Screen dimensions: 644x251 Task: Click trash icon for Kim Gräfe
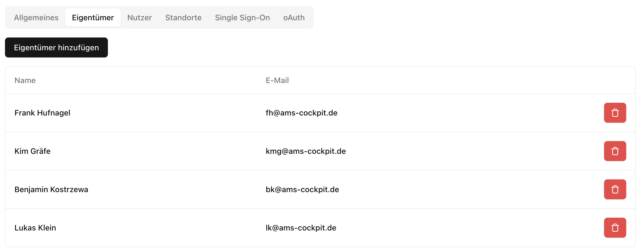(615, 151)
